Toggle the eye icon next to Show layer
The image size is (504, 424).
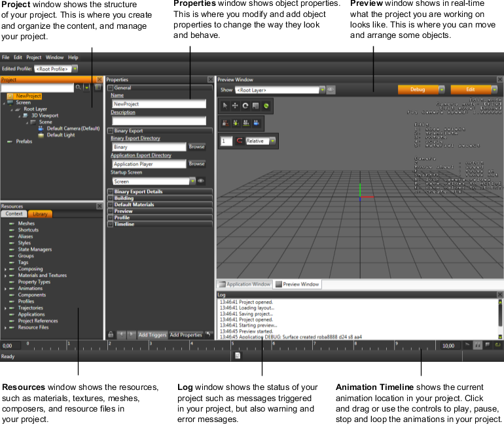(x=331, y=90)
